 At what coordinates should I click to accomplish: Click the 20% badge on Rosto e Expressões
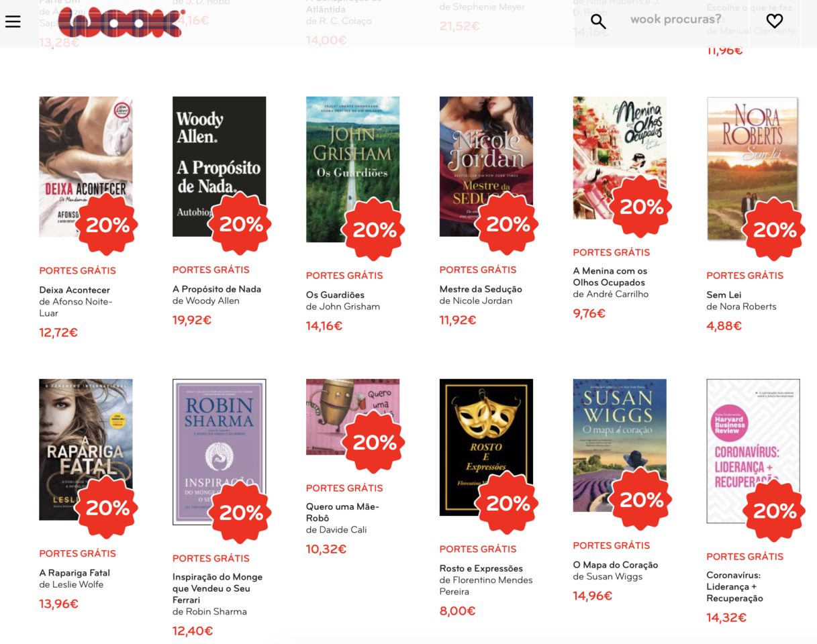[x=508, y=503]
